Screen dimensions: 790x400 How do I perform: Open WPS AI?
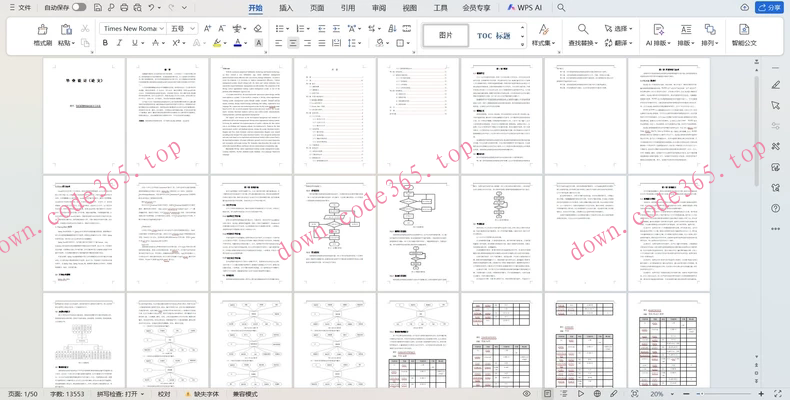click(x=524, y=8)
